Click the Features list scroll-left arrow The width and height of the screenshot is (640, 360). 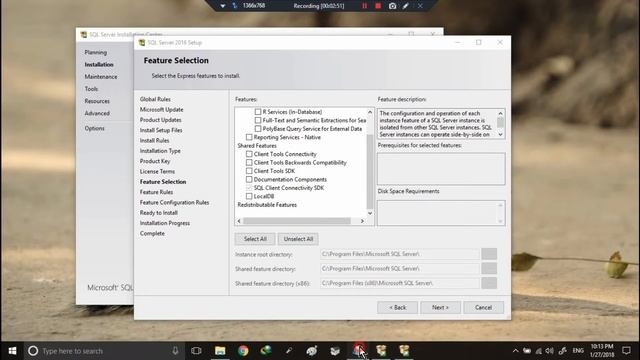coord(239,221)
